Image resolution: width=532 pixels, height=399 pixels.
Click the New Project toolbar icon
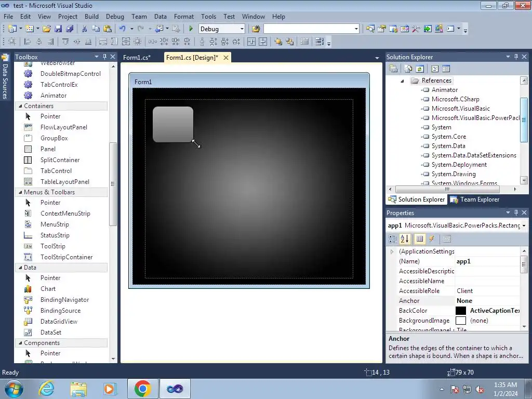(12, 29)
